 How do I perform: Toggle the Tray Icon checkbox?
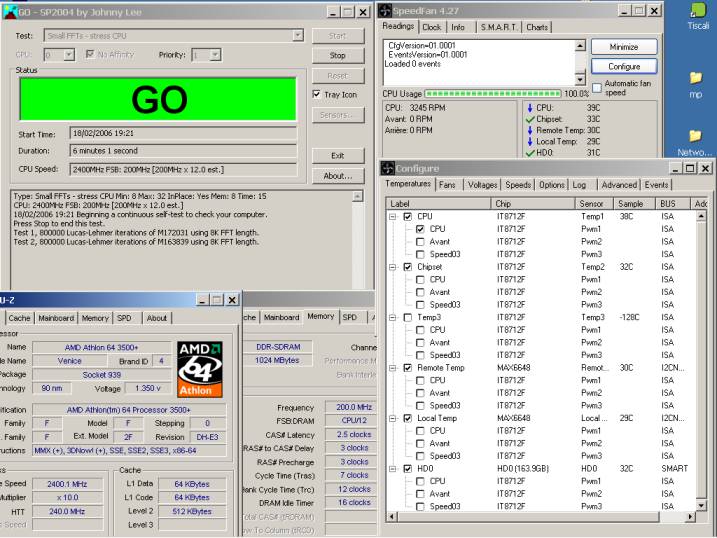coord(317,95)
